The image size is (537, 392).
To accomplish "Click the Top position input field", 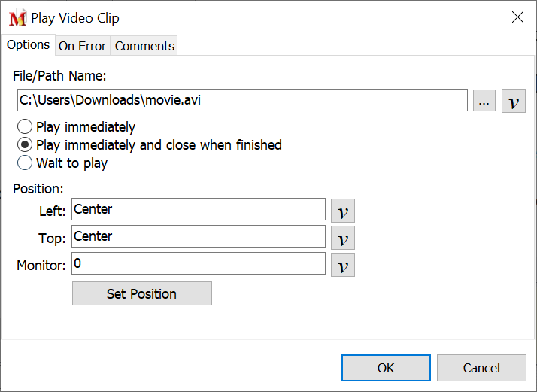I will pos(199,237).
